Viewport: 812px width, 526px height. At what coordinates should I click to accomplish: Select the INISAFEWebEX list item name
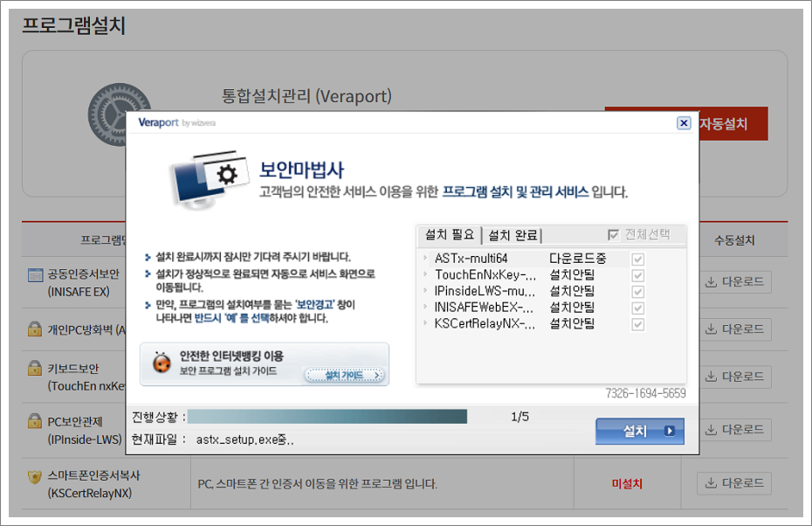coord(484,308)
